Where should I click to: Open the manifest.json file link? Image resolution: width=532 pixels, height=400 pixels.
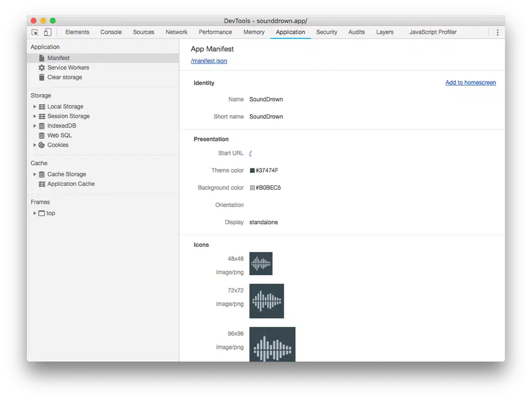click(209, 61)
